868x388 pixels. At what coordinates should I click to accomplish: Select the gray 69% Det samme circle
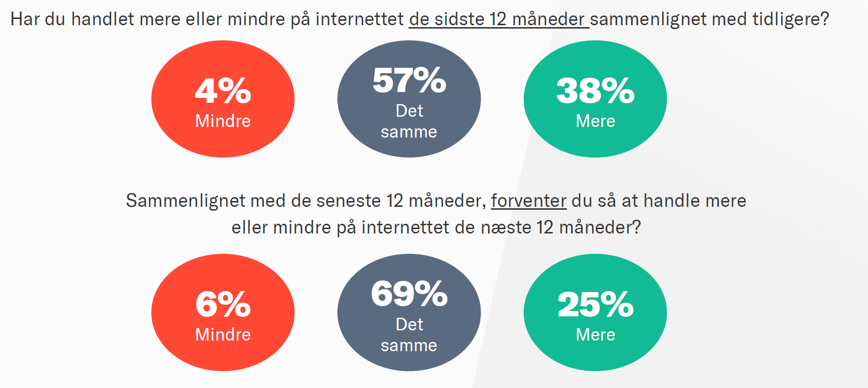point(409,312)
